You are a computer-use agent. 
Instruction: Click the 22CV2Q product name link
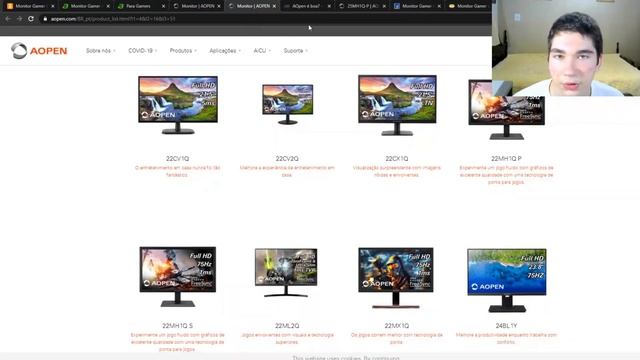click(287, 158)
